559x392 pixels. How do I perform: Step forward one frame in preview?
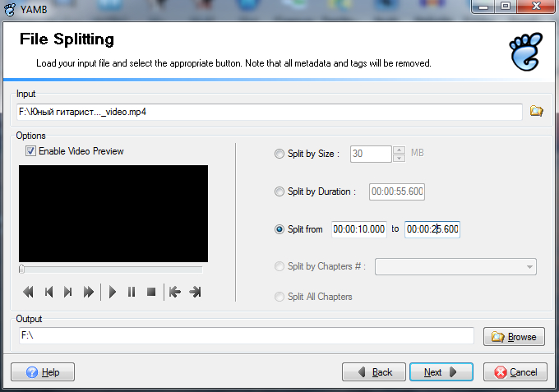tap(68, 292)
